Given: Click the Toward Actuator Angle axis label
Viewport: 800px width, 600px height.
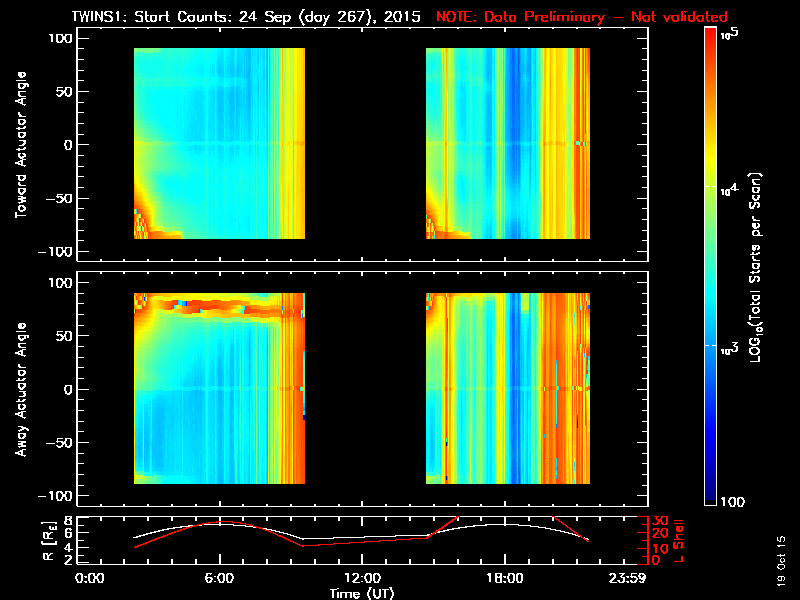Looking at the screenshot, I should click(x=21, y=144).
